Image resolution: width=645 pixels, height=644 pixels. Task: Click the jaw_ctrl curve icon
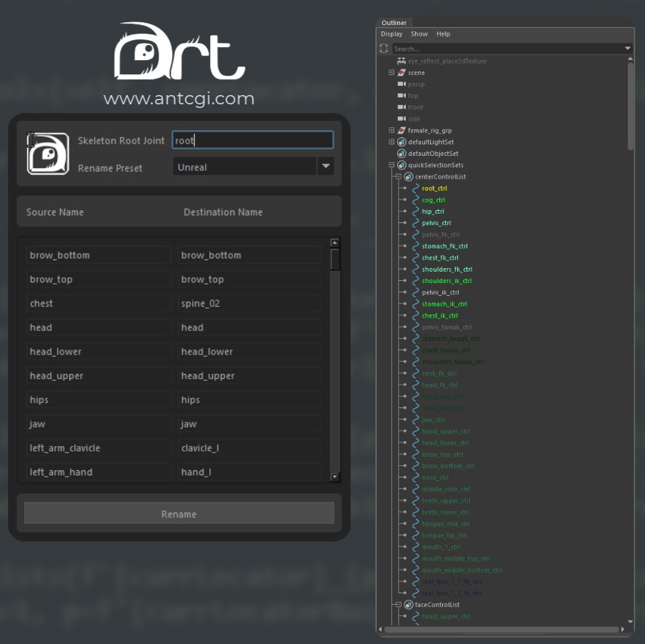click(x=416, y=420)
